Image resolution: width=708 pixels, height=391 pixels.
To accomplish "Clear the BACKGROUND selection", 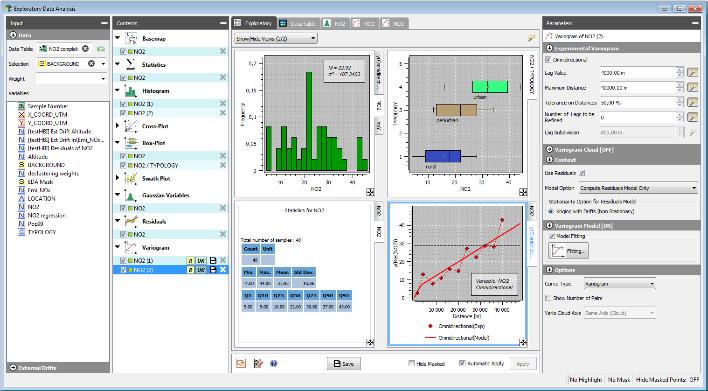I will pyautogui.click(x=91, y=64).
